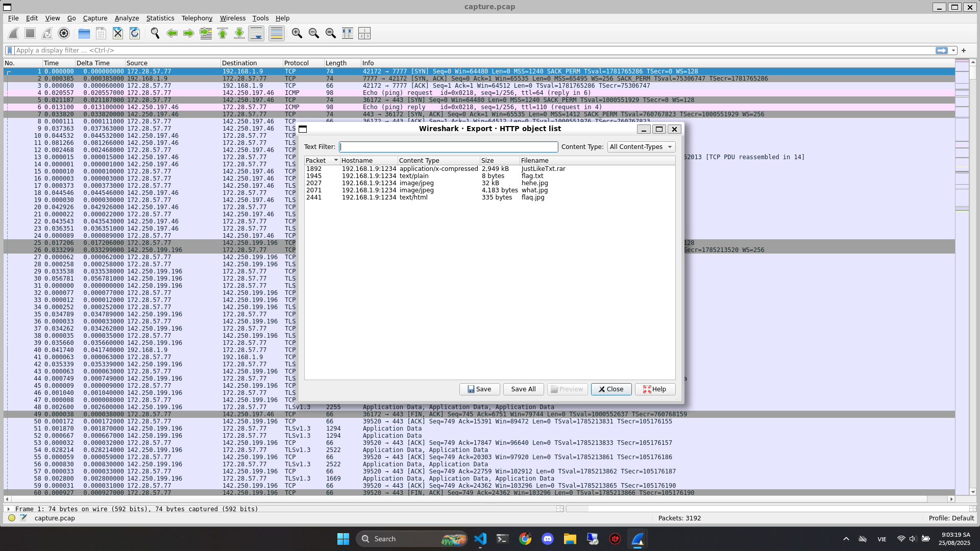Viewport: 980px width, 551px height.
Task: Toggle auto-scroll during live capture
Action: click(256, 34)
